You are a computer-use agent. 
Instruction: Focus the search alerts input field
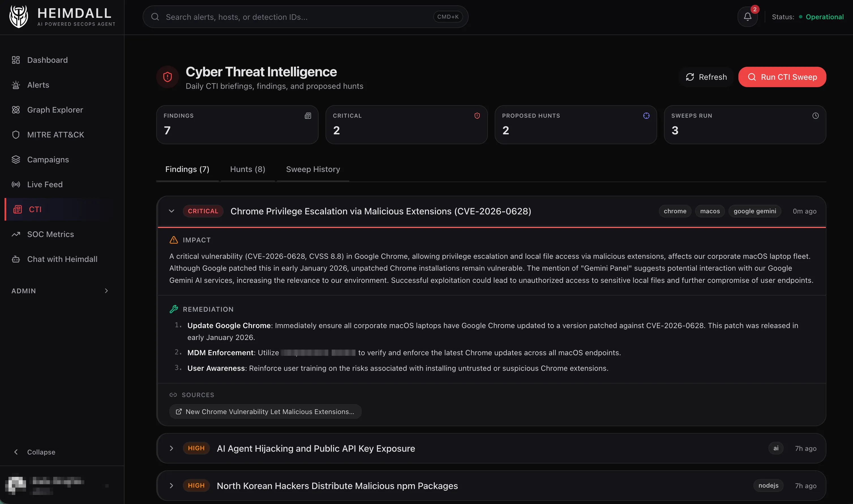tap(306, 17)
